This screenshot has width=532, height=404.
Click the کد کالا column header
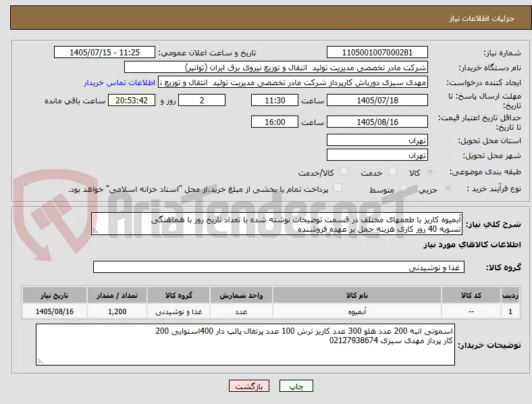(471, 295)
